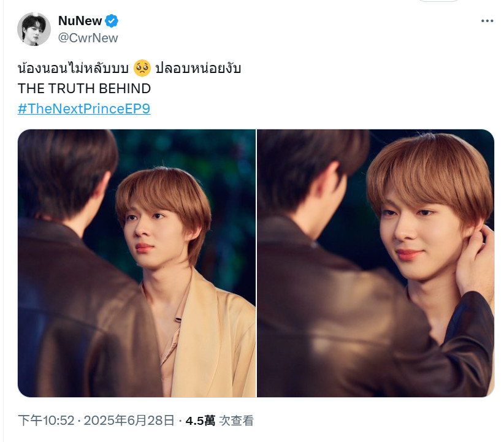The width and height of the screenshot is (504, 442).
Task: Click the Thai text น้องนอนไม่หลับบบ
Action: (x=74, y=68)
